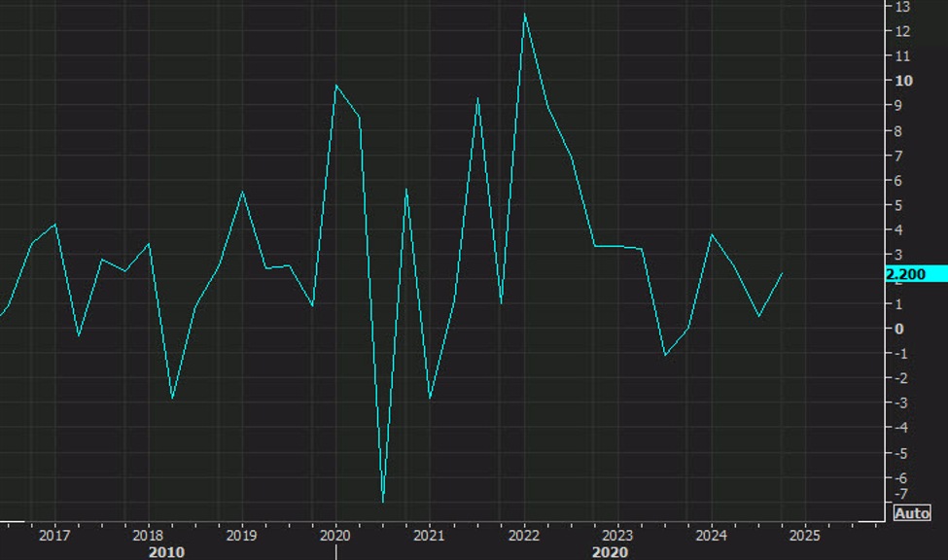Click the 2025 label on the time axis
Viewport: 948px width, 560px height.
point(806,534)
